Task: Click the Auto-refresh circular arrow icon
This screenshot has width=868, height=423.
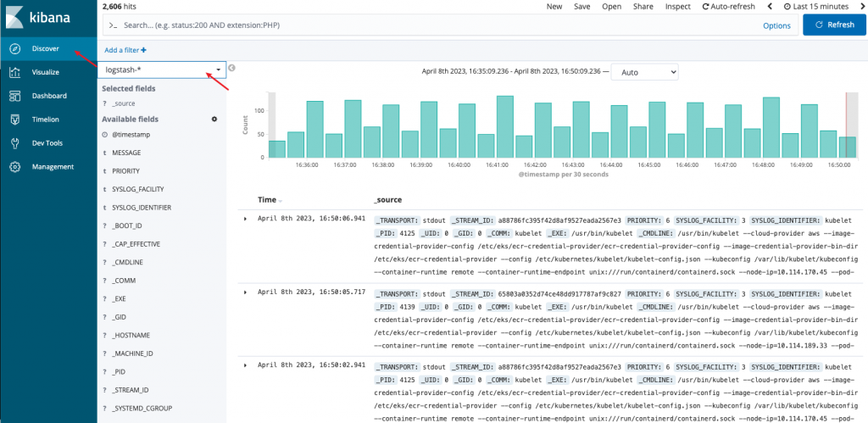Action: [705, 7]
